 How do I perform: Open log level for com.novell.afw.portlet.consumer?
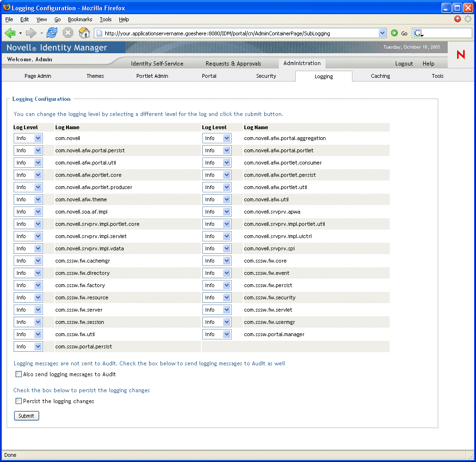(217, 163)
